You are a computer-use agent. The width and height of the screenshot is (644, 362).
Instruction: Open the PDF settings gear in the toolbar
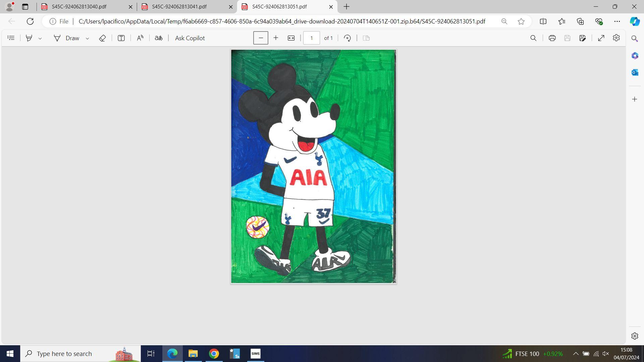pos(616,38)
